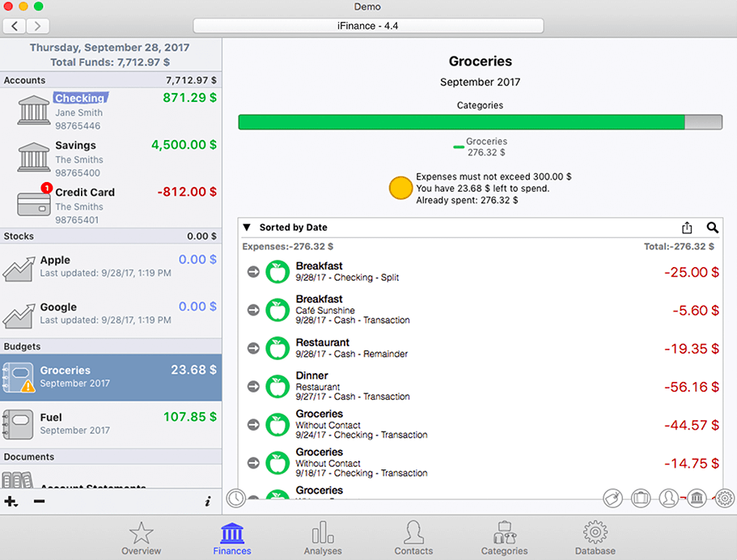Click the iFinance - 4.4 title field
The height and width of the screenshot is (560, 737).
click(368, 26)
